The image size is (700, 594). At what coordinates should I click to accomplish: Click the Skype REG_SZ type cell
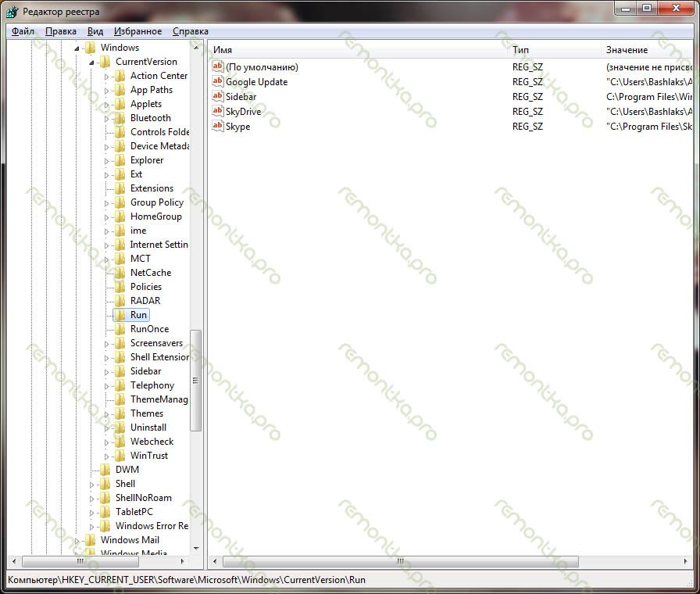click(527, 127)
